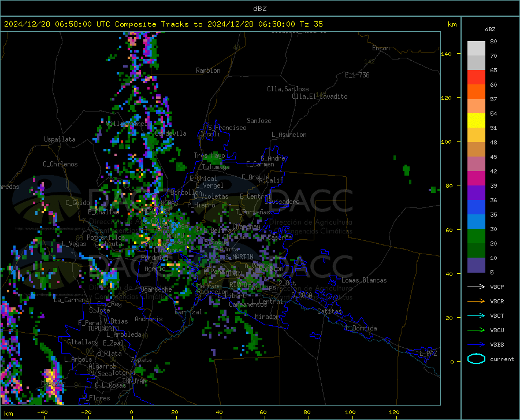Viewport: 520px width, 420px height.
Task: Pick the magenta 42 dBZ color swatch
Action: [x=476, y=179]
